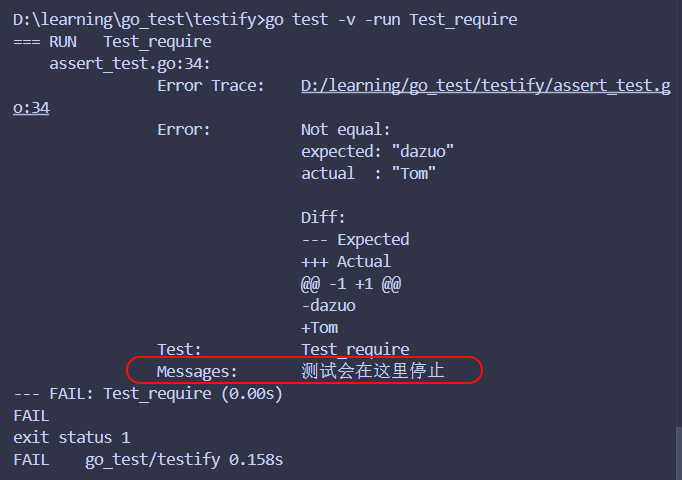Select the "+Tom" added diff line
The height and width of the screenshot is (480, 682).
click(x=319, y=328)
